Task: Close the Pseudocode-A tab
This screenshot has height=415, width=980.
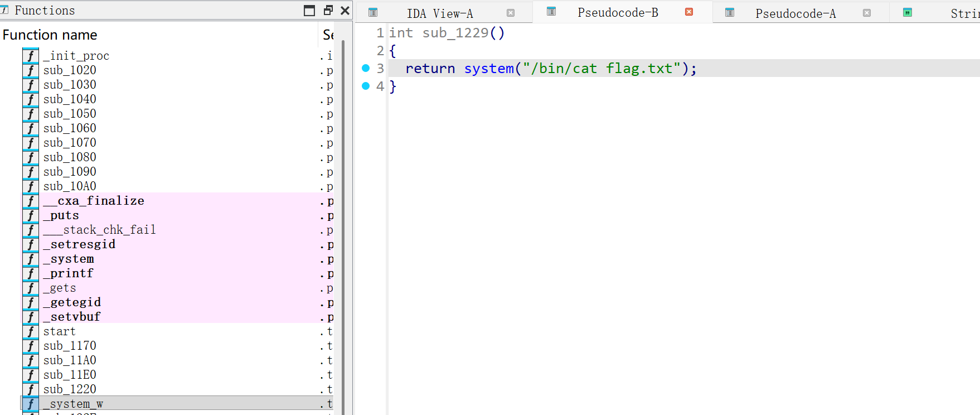Action: coord(867,13)
